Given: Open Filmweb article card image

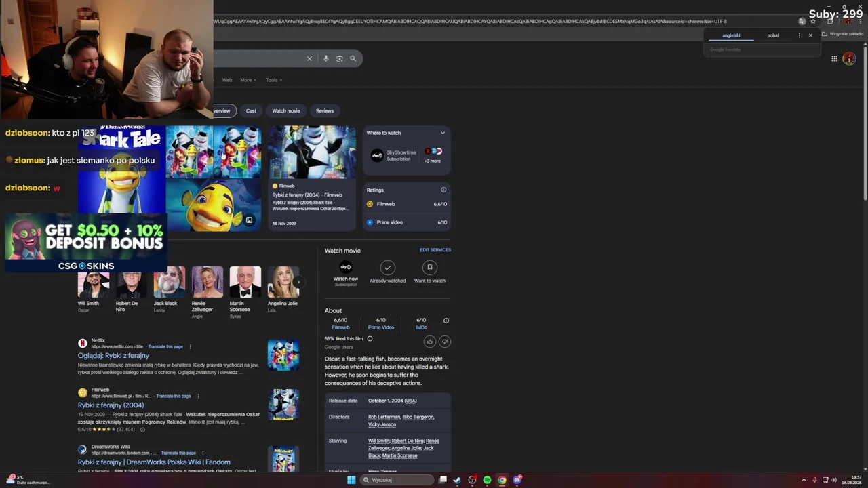Looking at the screenshot, I should click(x=312, y=152).
